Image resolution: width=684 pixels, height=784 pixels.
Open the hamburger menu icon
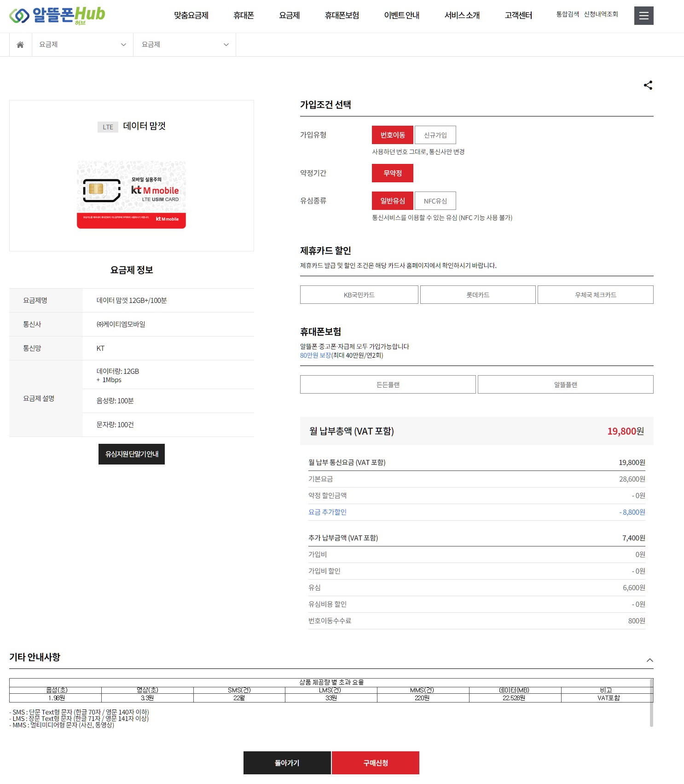643,16
